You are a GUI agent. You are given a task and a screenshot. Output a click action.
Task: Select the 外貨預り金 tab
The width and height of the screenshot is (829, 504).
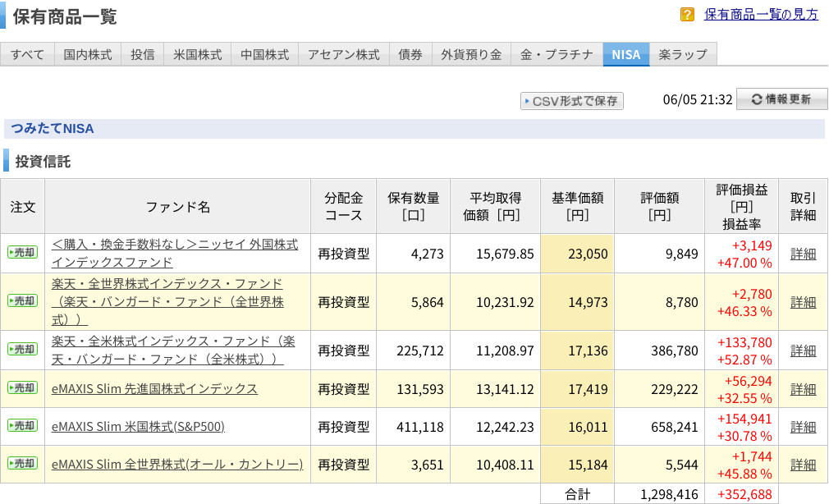[472, 54]
